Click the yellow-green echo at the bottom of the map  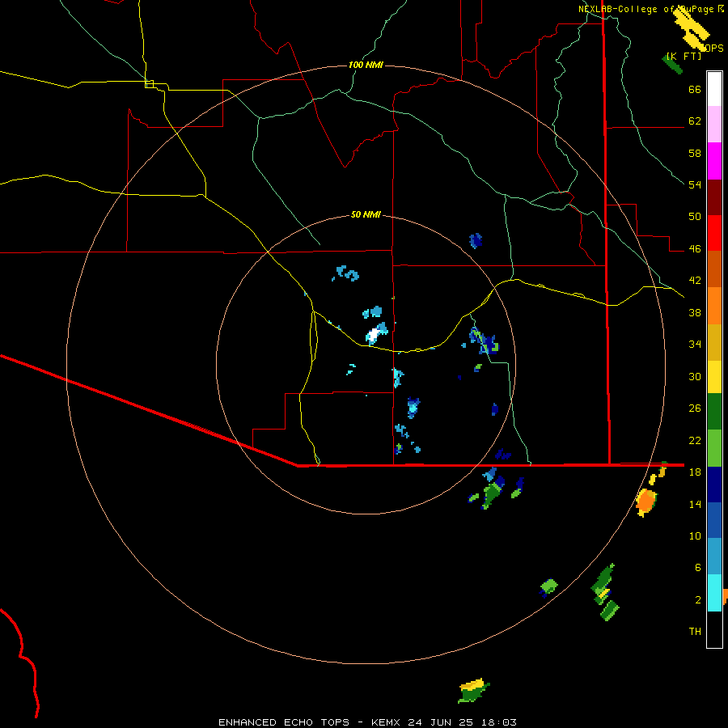(x=473, y=691)
